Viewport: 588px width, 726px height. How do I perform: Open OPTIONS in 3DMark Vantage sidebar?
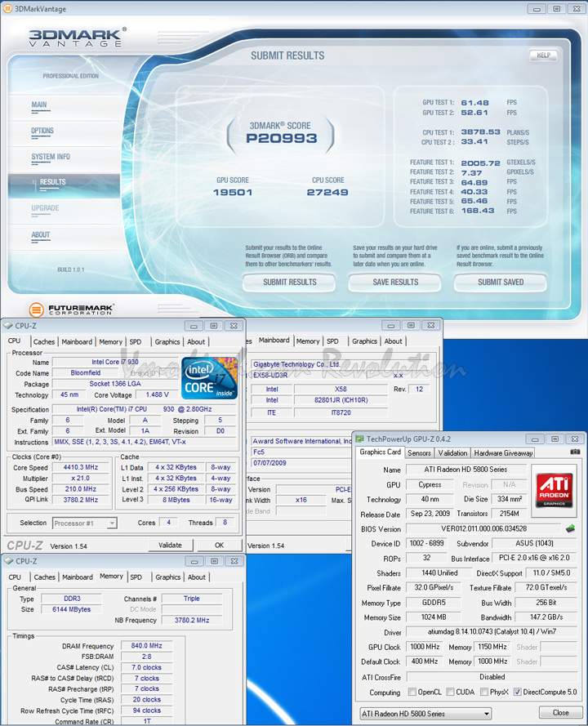click(x=42, y=131)
